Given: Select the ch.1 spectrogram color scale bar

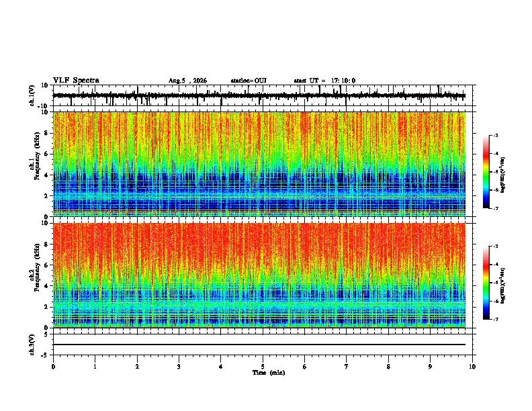Looking at the screenshot, I should 486,172.
